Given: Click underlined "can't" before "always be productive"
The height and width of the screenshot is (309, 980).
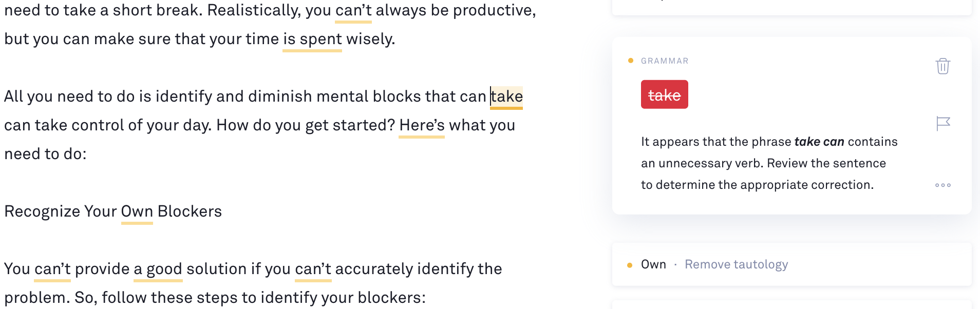Looking at the screenshot, I should click(x=353, y=10).
